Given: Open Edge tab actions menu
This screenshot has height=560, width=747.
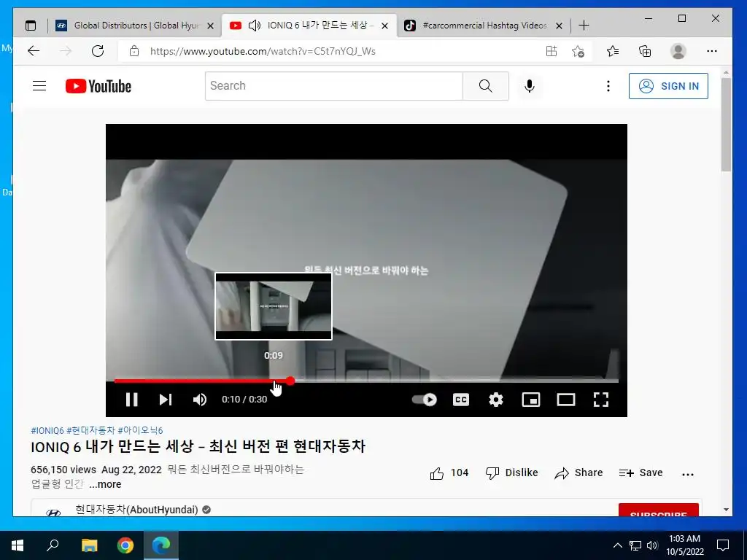Looking at the screenshot, I should 31,26.
